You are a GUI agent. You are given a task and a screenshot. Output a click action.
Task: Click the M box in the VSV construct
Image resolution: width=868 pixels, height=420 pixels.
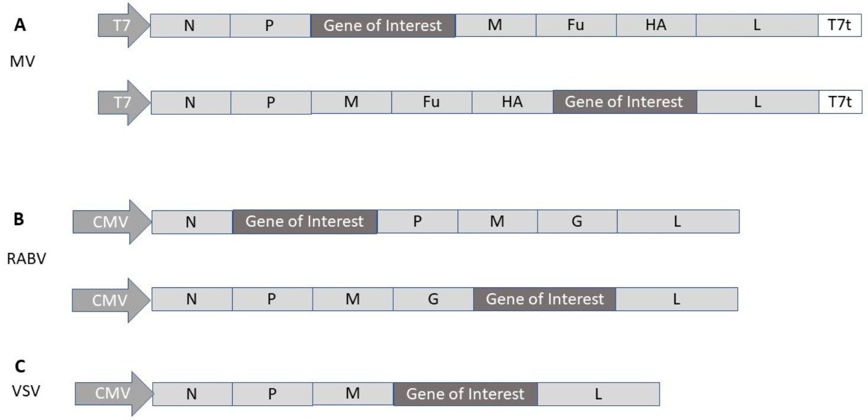[x=353, y=394]
